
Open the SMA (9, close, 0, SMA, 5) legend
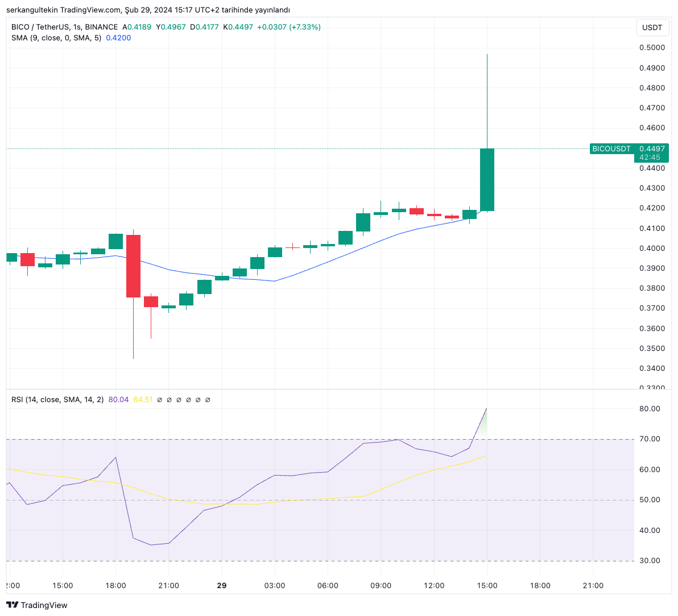[56, 38]
